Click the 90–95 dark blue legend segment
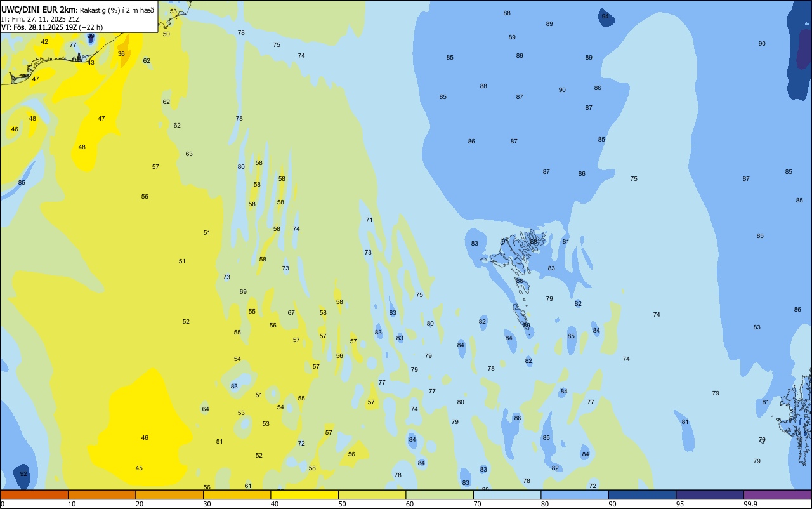Image resolution: width=812 pixels, height=509 pixels. [642, 494]
